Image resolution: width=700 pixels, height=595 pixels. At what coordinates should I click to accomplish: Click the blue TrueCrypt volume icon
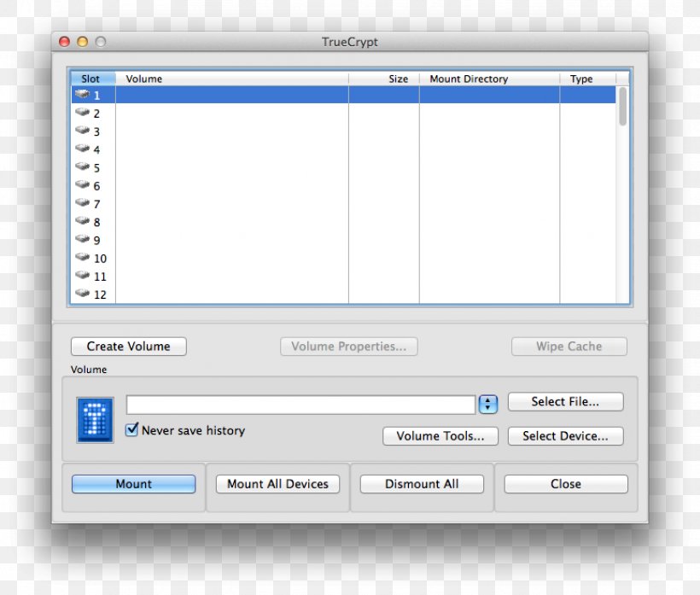tap(94, 417)
